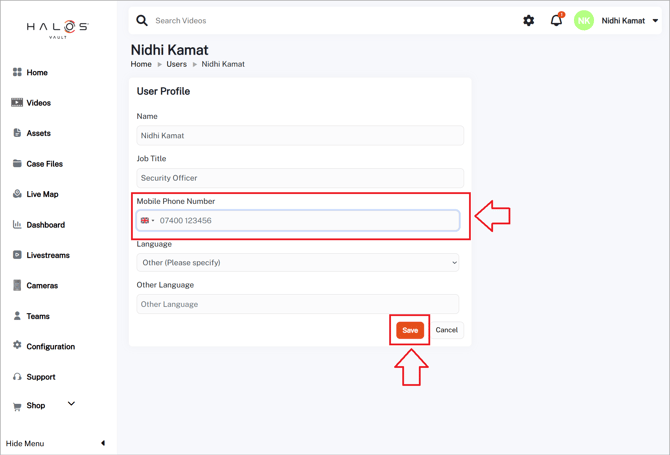Screen dimensions: 670x455
Task: Save the user profile
Action: (x=410, y=330)
